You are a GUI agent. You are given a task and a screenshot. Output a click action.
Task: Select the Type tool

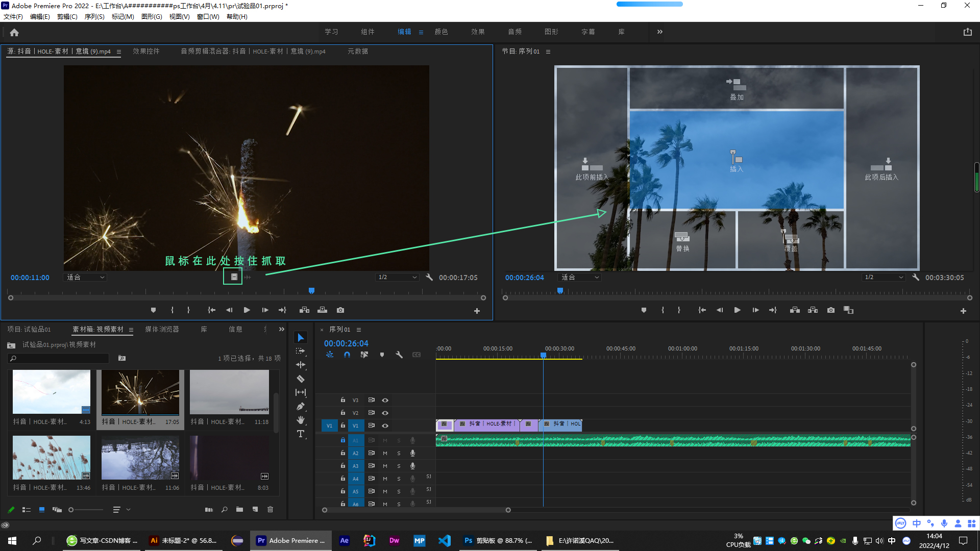click(301, 434)
